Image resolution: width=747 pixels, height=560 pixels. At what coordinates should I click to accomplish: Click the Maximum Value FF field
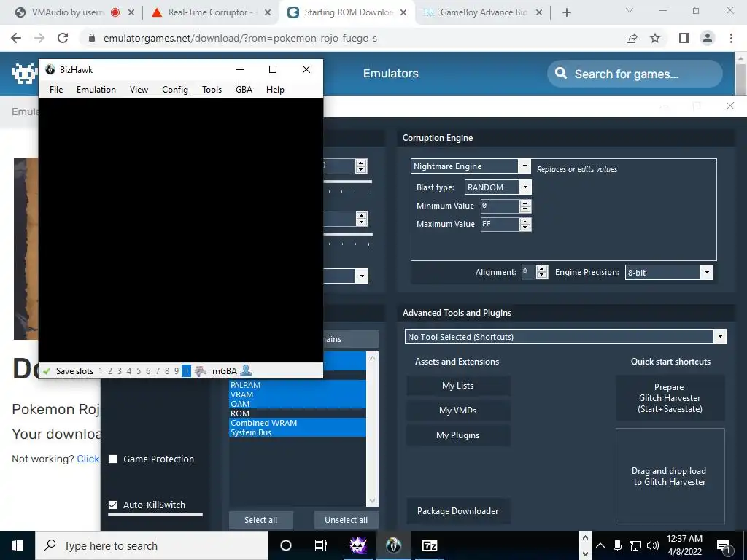[x=500, y=224]
